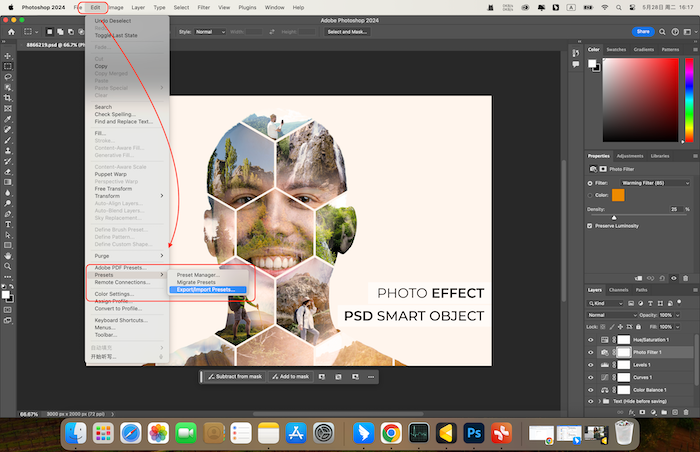Click the orange filter color swatch
Screen dimensions: 700x452
coord(618,195)
